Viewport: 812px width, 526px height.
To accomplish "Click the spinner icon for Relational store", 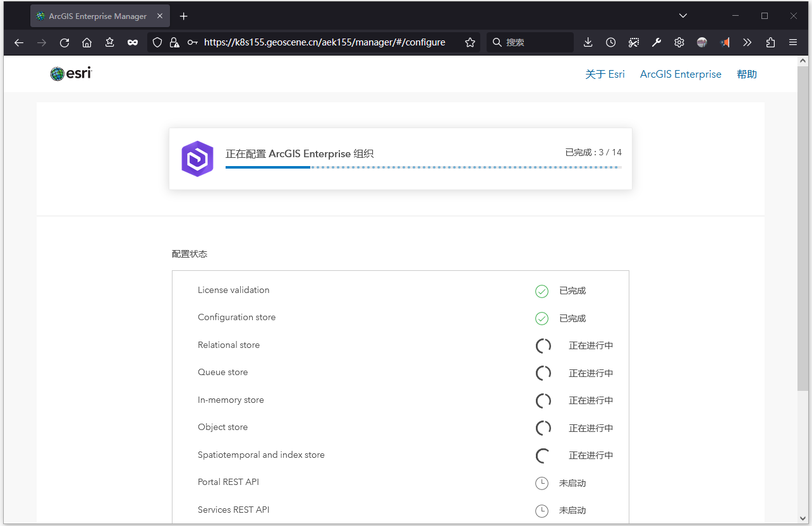I will 543,346.
